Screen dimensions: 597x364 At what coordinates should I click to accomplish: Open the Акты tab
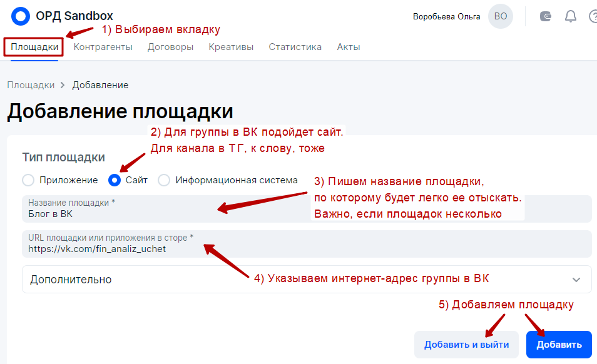pos(349,47)
